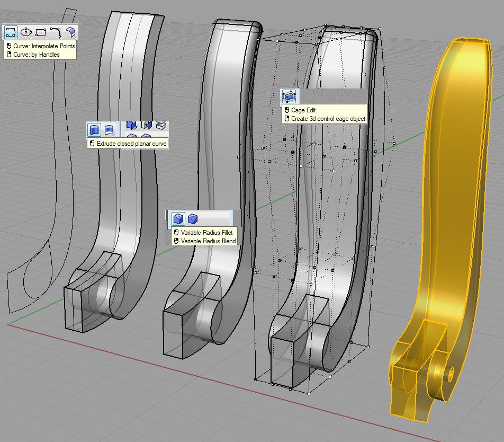
Task: Open the blue surface tool icon
Action: coord(71,32)
